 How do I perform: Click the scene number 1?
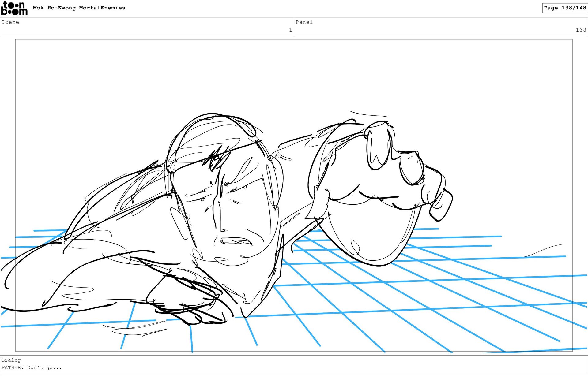click(290, 30)
